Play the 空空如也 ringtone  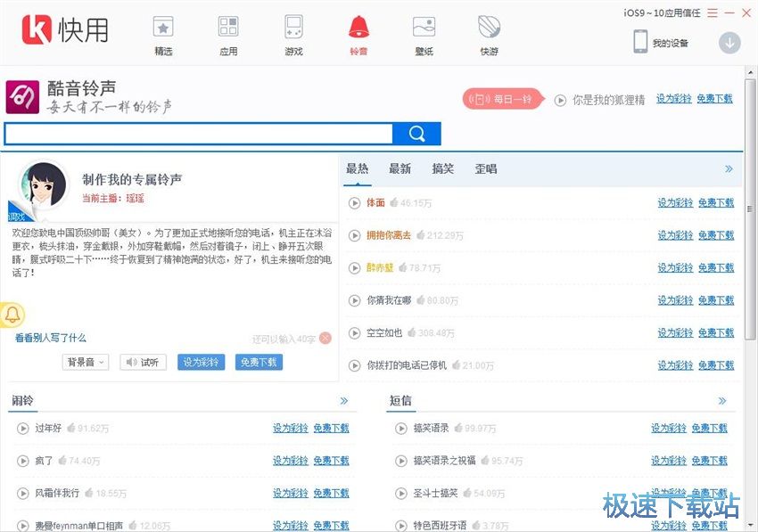coord(354,333)
